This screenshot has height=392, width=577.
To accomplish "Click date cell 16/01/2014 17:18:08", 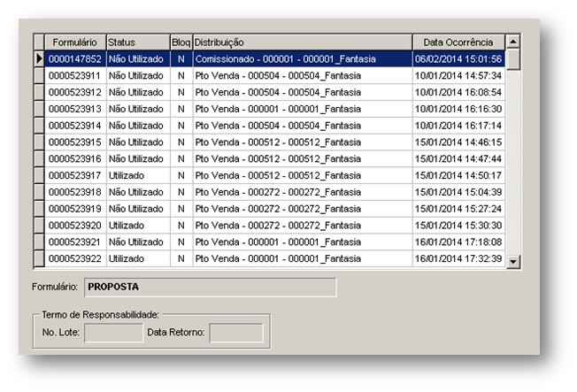I will click(x=458, y=242).
